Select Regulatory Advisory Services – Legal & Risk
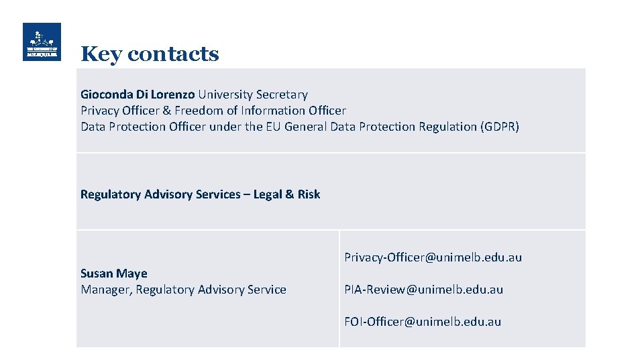 coord(200,194)
